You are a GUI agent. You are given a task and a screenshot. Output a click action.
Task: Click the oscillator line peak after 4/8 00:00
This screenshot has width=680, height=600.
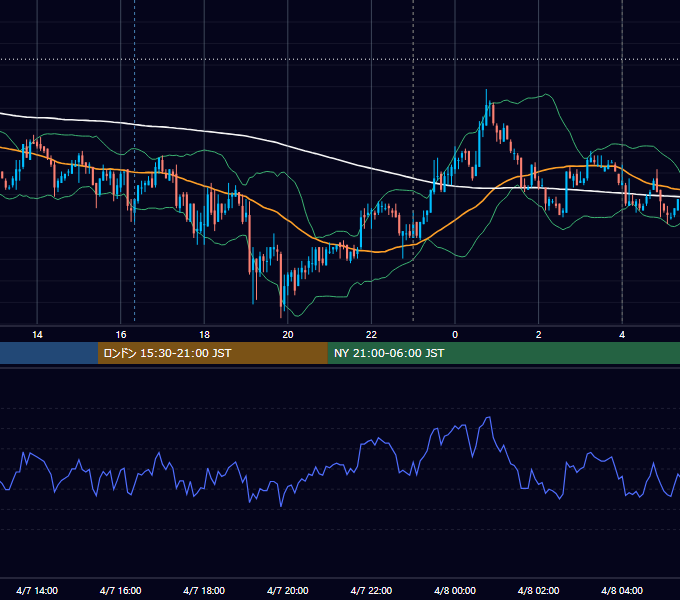pos(489,417)
